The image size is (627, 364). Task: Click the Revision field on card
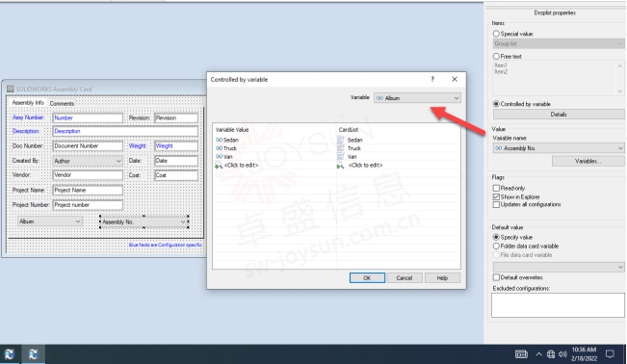pos(176,118)
